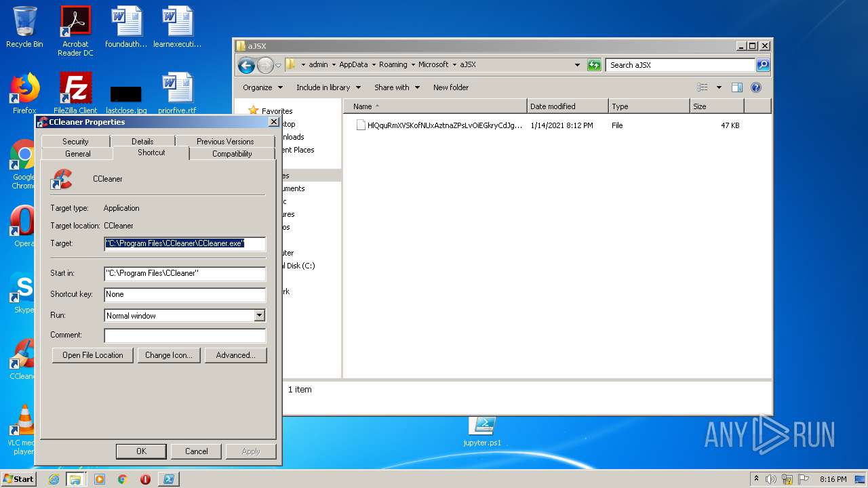Open Windows Media Player from the taskbar
The height and width of the screenshot is (488, 868).
click(x=100, y=479)
